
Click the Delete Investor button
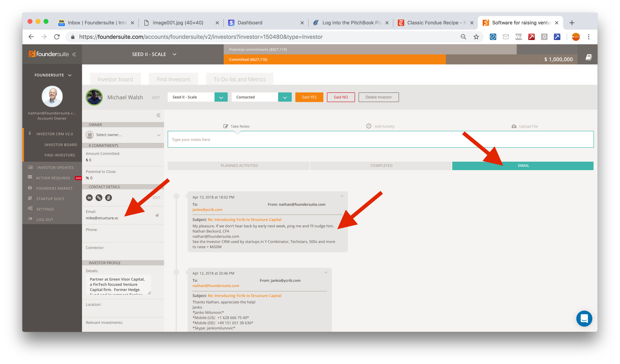point(378,97)
